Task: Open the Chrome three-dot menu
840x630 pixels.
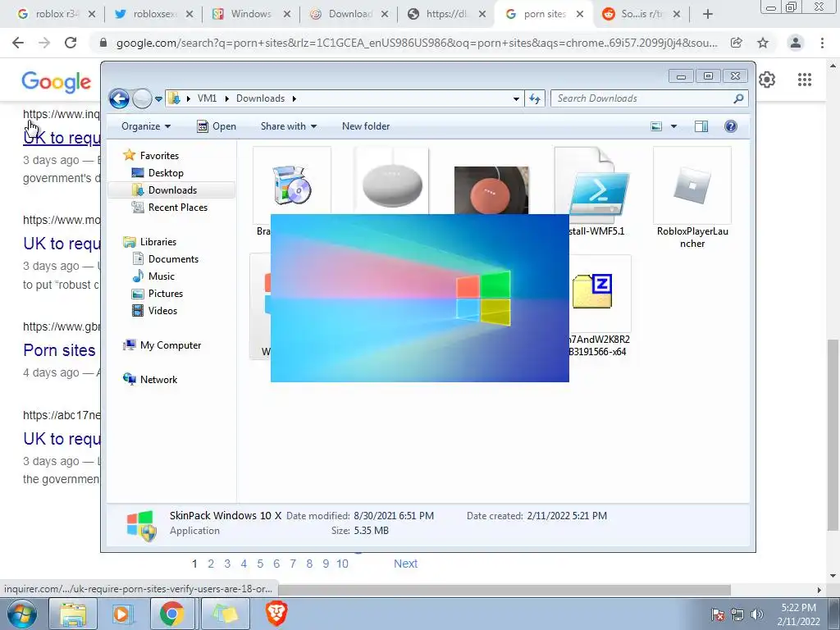Action: point(822,43)
